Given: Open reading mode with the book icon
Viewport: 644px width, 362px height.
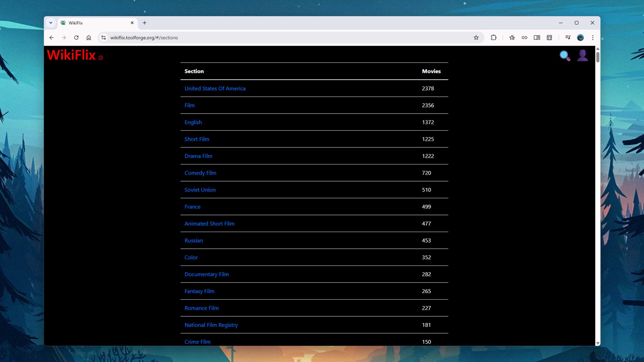Looking at the screenshot, I should (x=537, y=37).
